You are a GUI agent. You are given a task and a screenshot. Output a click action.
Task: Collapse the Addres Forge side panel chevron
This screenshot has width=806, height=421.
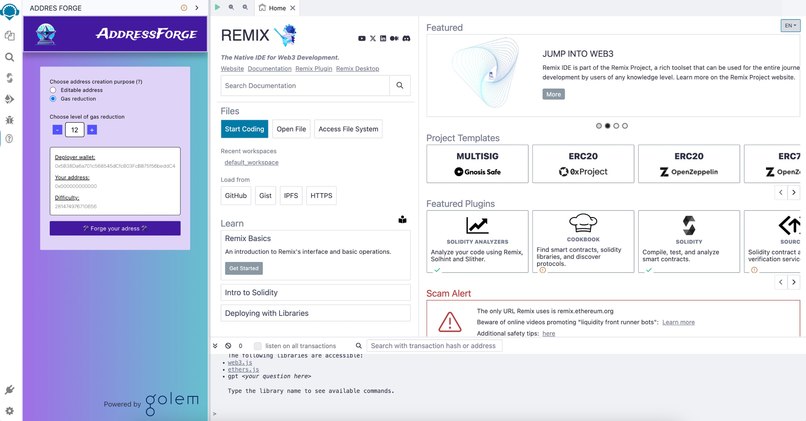(x=197, y=8)
